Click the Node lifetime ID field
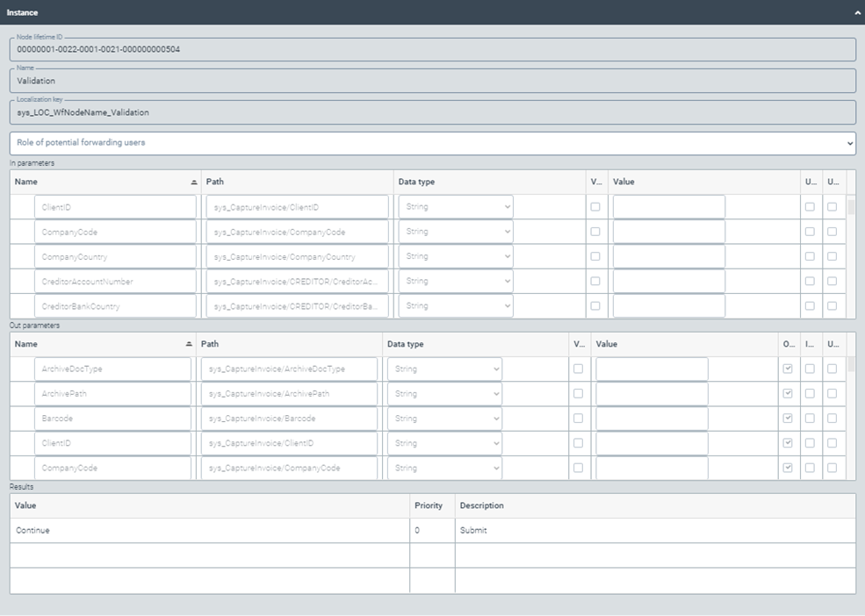 [x=430, y=49]
